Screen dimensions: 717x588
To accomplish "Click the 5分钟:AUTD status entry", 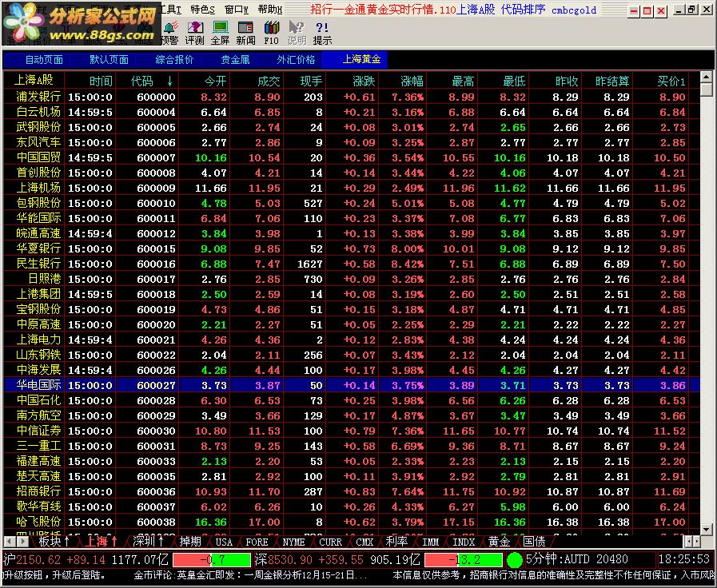I will (x=576, y=559).
